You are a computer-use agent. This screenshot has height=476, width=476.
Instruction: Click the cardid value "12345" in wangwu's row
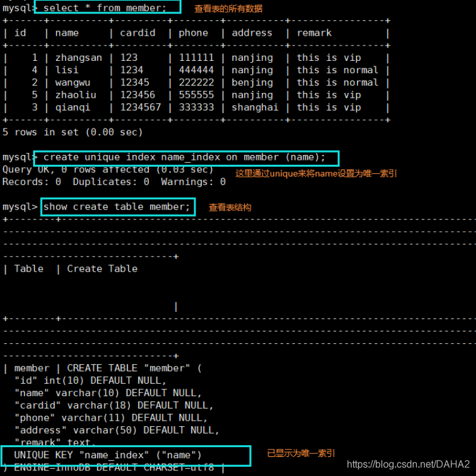(x=135, y=82)
